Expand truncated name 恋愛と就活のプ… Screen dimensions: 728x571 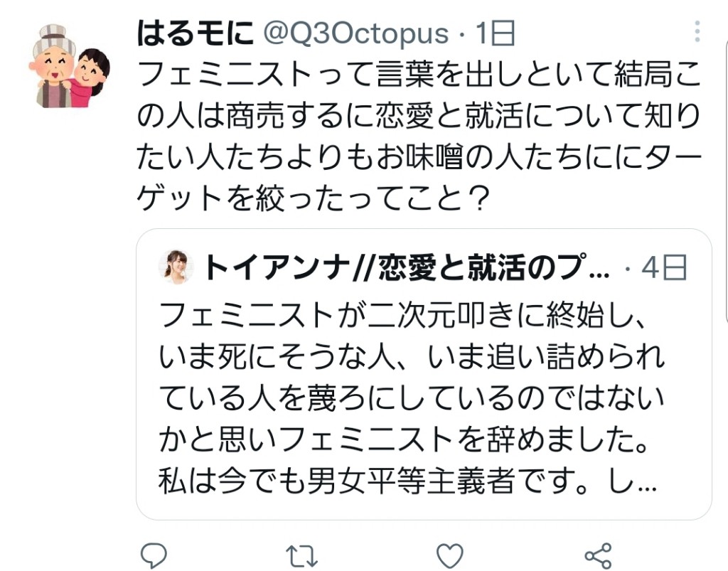click(494, 268)
